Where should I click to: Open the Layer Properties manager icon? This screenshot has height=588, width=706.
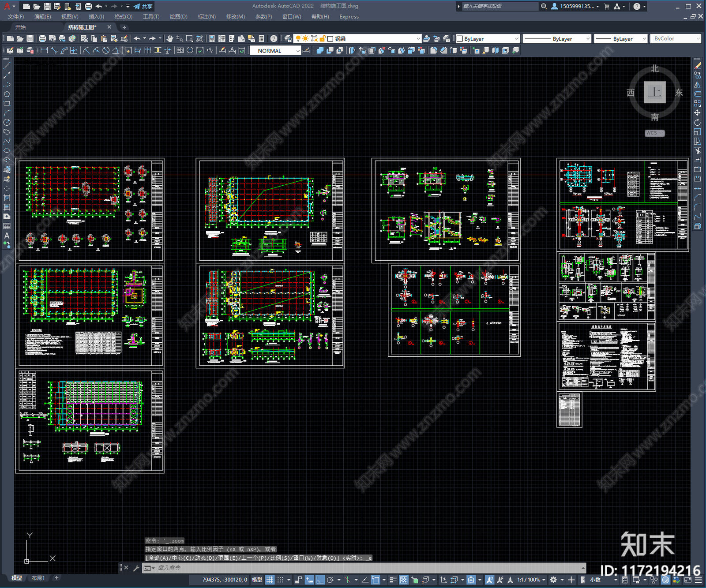(288, 39)
